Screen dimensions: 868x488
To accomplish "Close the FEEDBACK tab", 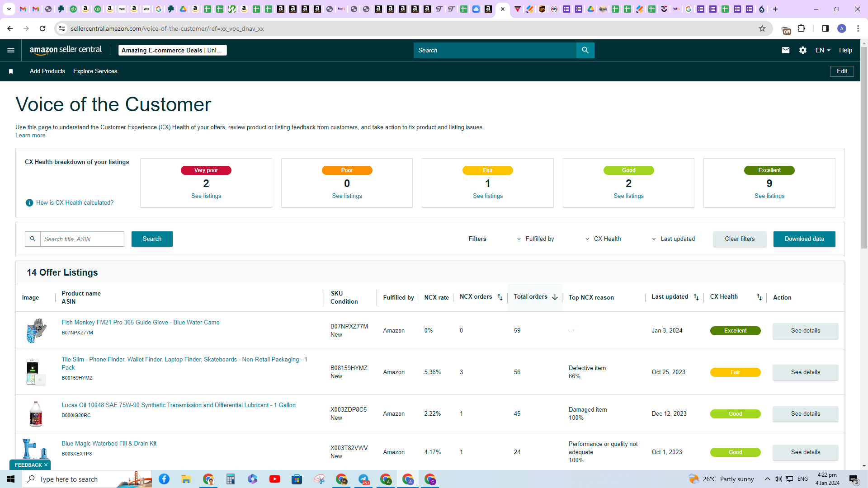I will tap(46, 465).
